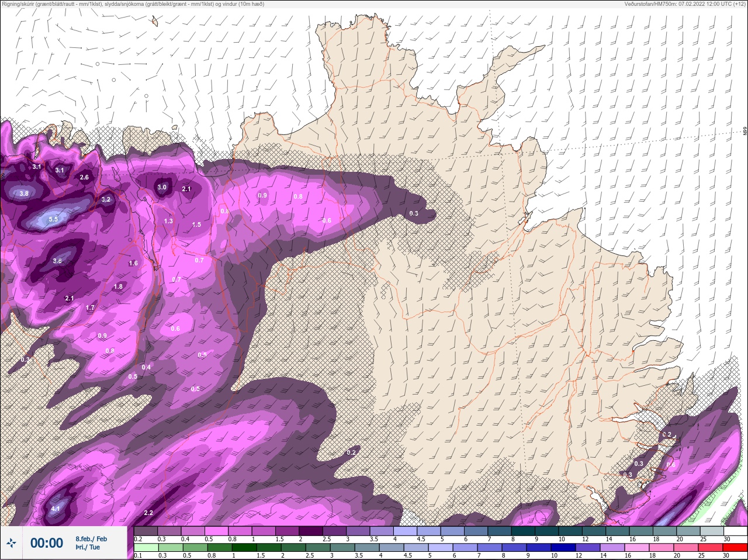This screenshot has width=748, height=560.
Task: Click the 3.2 precipitation value on the map
Action: click(x=106, y=199)
